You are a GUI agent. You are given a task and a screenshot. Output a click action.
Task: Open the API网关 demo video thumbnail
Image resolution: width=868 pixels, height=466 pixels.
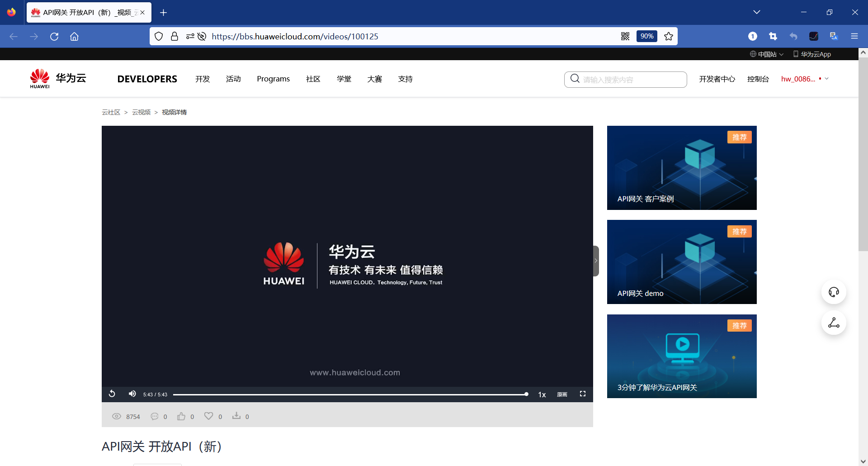pyautogui.click(x=682, y=262)
